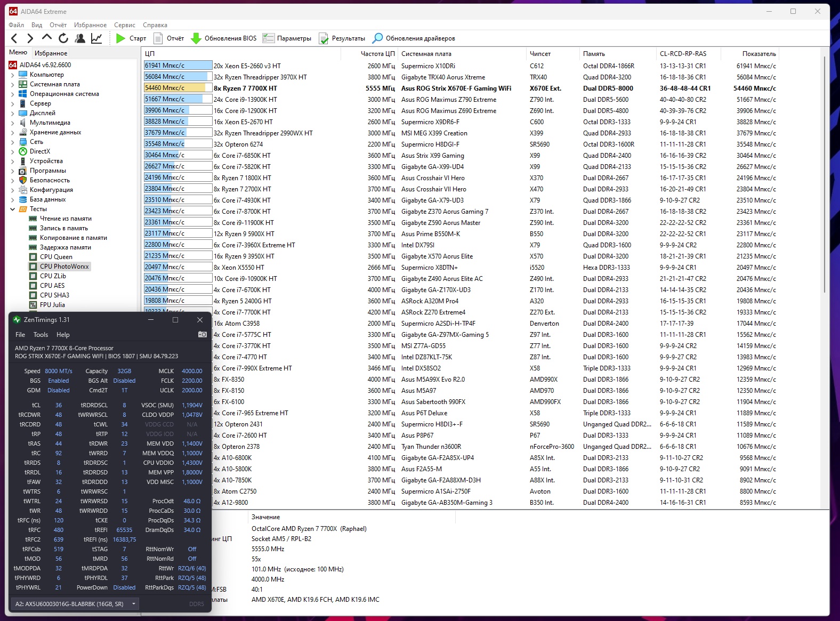This screenshot has height=621, width=840.
Task: Sort by the Память column header
Action: tap(618, 54)
